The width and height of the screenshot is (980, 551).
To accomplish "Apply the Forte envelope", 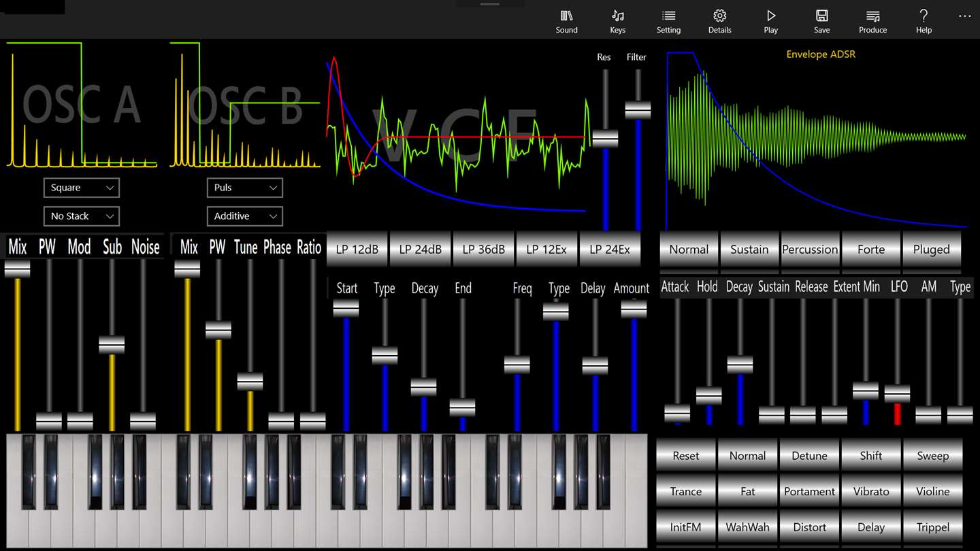I will coord(871,249).
